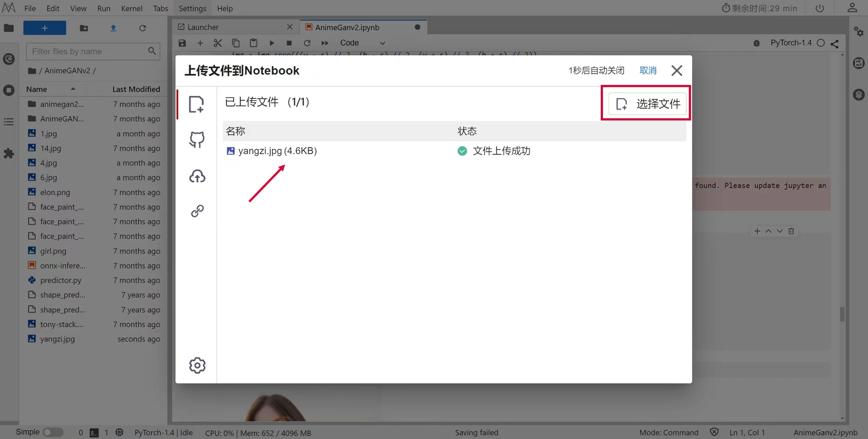Click the upload files icon in file browser
The height and width of the screenshot is (439, 868).
113,28
